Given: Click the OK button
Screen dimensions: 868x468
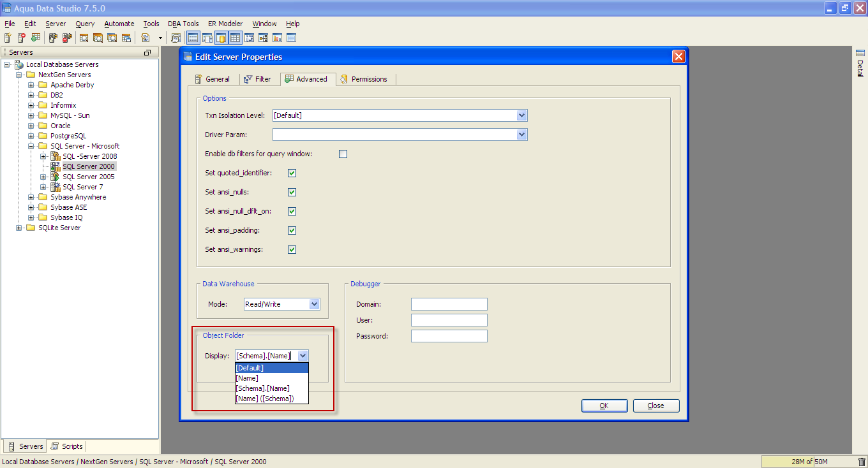Looking at the screenshot, I should [x=604, y=406].
